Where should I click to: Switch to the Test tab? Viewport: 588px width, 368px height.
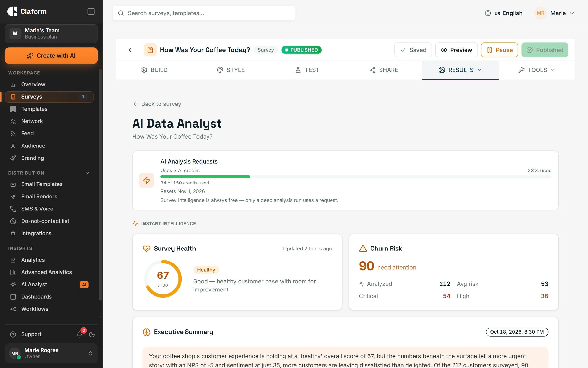(x=307, y=70)
